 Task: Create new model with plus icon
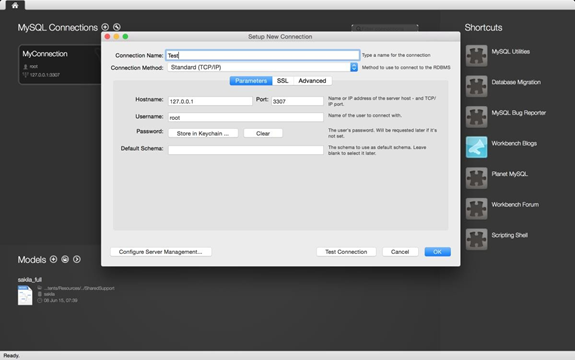(x=54, y=259)
